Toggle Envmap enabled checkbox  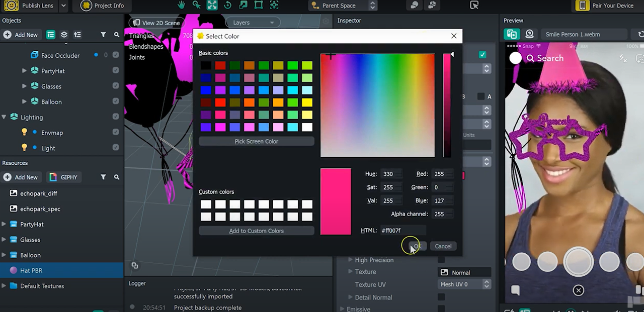click(116, 132)
